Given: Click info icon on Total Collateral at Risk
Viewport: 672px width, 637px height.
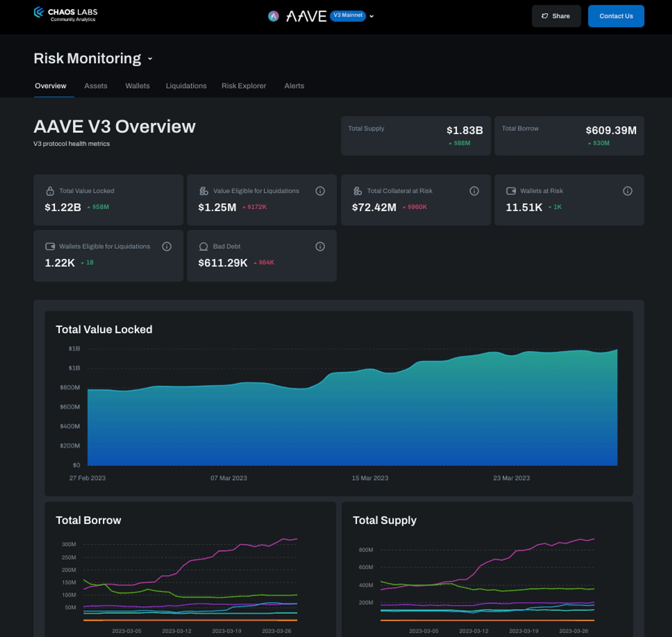Looking at the screenshot, I should click(x=474, y=191).
